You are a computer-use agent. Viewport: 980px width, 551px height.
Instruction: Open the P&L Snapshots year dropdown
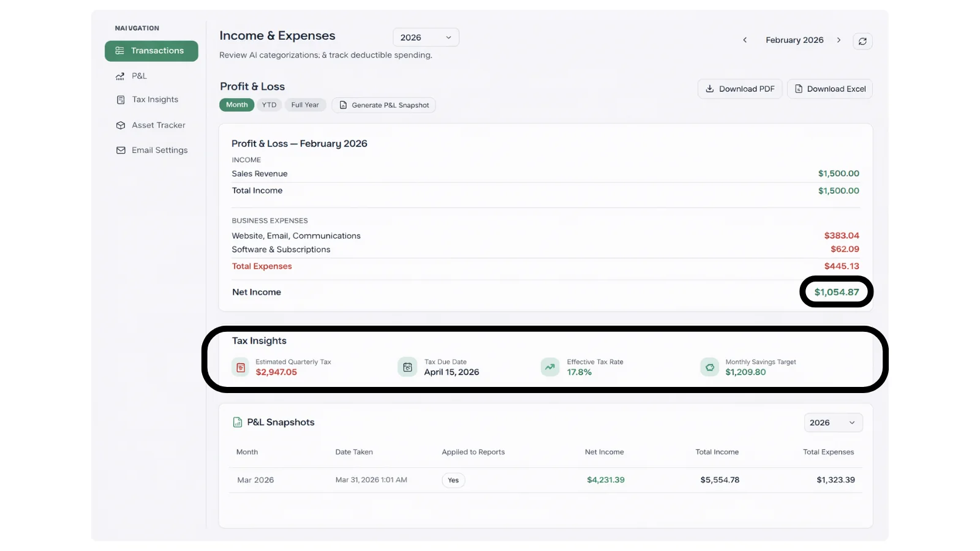point(833,422)
